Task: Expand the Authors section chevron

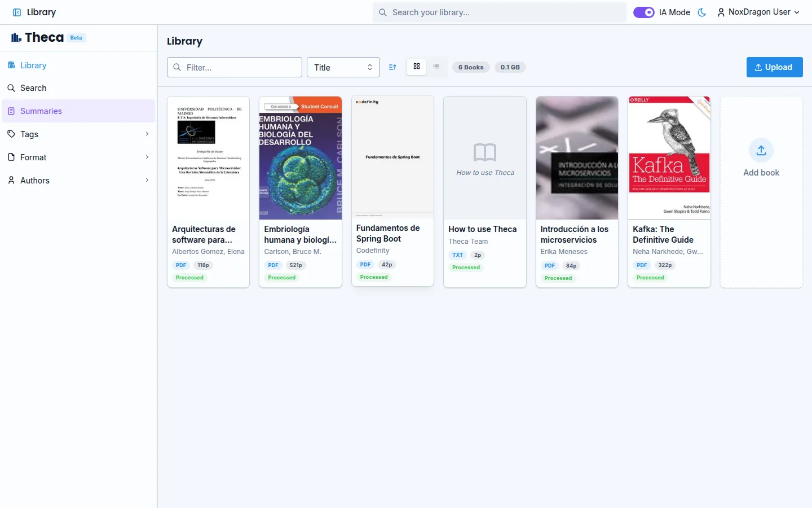Action: (x=147, y=181)
